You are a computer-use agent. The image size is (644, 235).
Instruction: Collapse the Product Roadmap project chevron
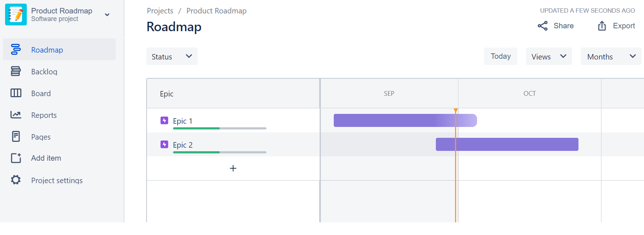tap(107, 14)
